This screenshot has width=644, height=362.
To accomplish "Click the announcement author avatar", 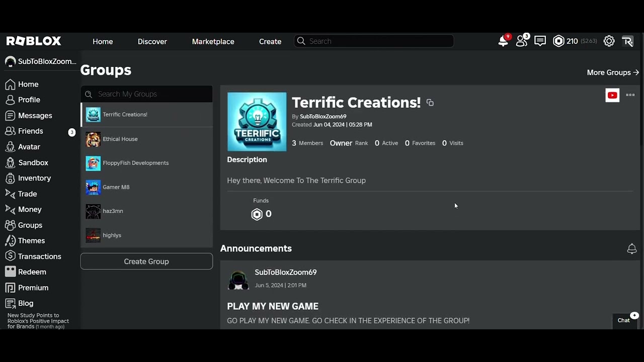I will point(238,280).
